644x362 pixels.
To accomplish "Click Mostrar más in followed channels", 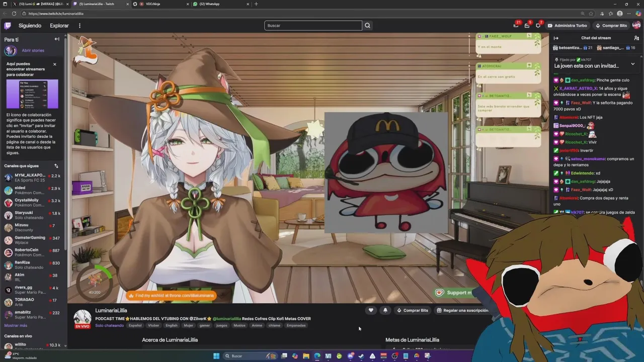I will click(x=16, y=325).
